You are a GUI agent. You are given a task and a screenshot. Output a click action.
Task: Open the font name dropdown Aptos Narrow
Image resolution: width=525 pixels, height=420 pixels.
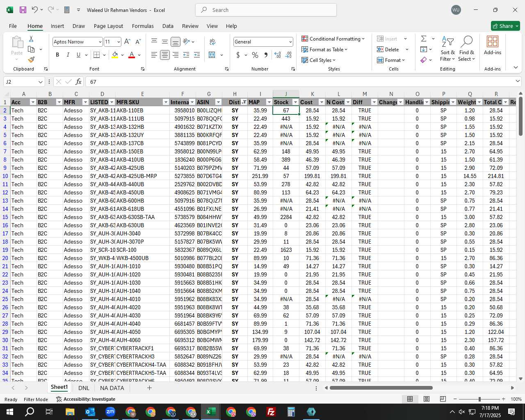(100, 42)
